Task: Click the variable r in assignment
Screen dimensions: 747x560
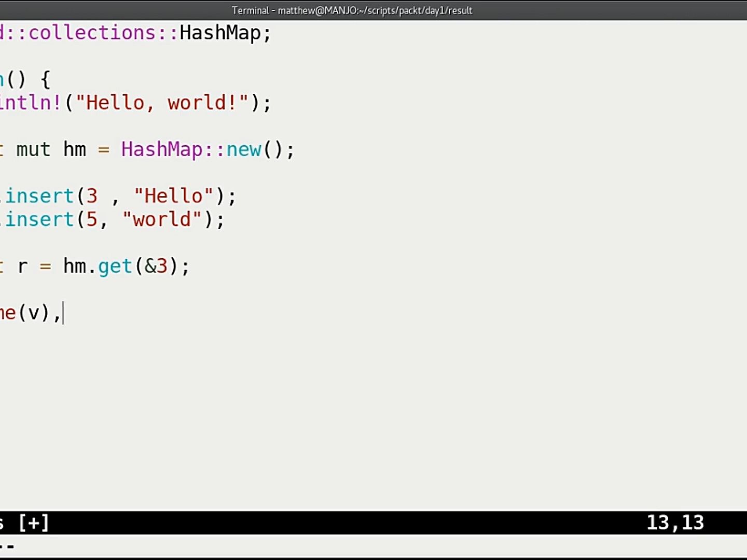Action: click(x=22, y=267)
